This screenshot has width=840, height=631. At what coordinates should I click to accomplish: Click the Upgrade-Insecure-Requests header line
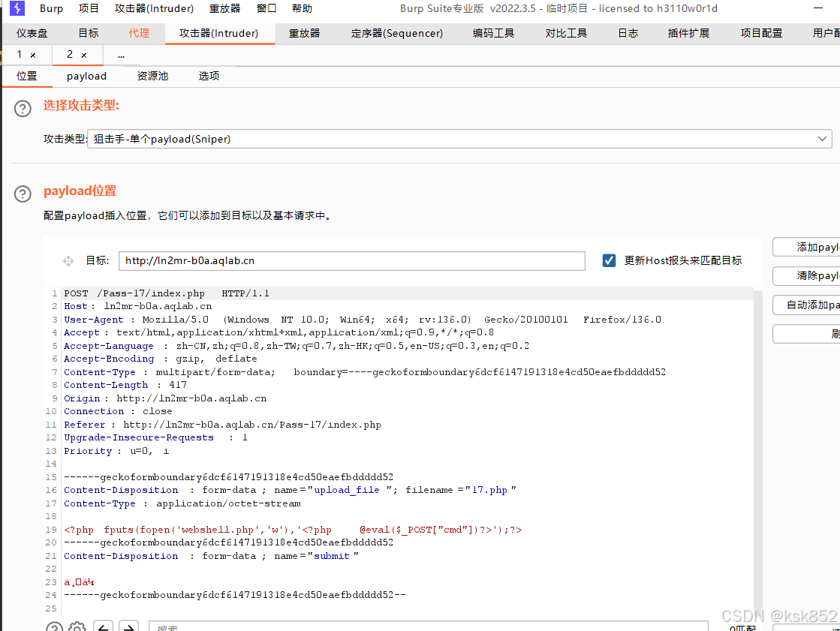click(x=155, y=437)
